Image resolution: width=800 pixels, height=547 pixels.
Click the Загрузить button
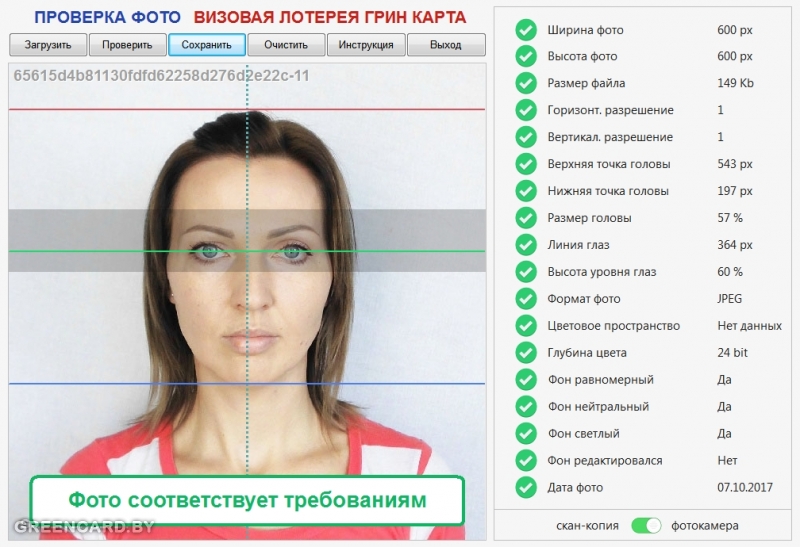click(48, 45)
